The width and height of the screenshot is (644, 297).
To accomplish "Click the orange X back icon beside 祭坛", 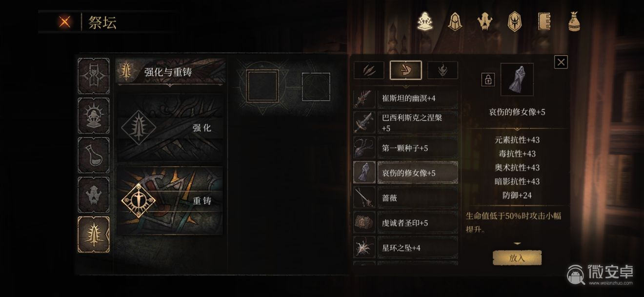I will 64,22.
